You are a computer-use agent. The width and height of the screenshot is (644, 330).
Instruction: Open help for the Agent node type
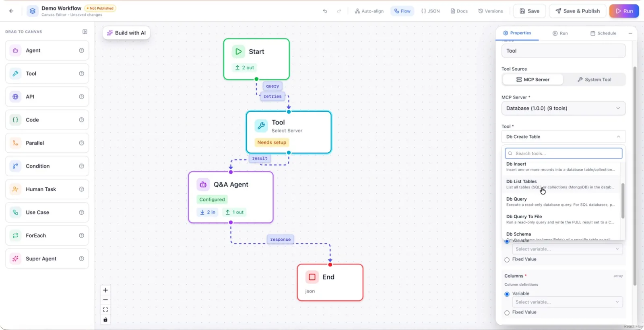pyautogui.click(x=81, y=51)
